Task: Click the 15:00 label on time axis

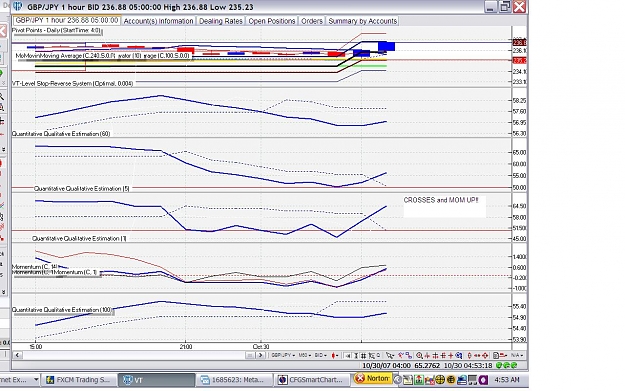Action: tap(36, 347)
